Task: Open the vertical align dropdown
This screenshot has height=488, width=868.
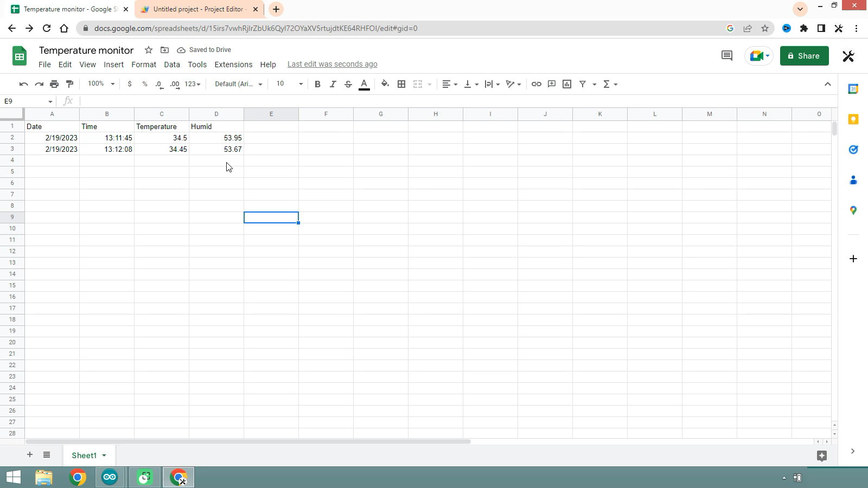Action: (471, 84)
